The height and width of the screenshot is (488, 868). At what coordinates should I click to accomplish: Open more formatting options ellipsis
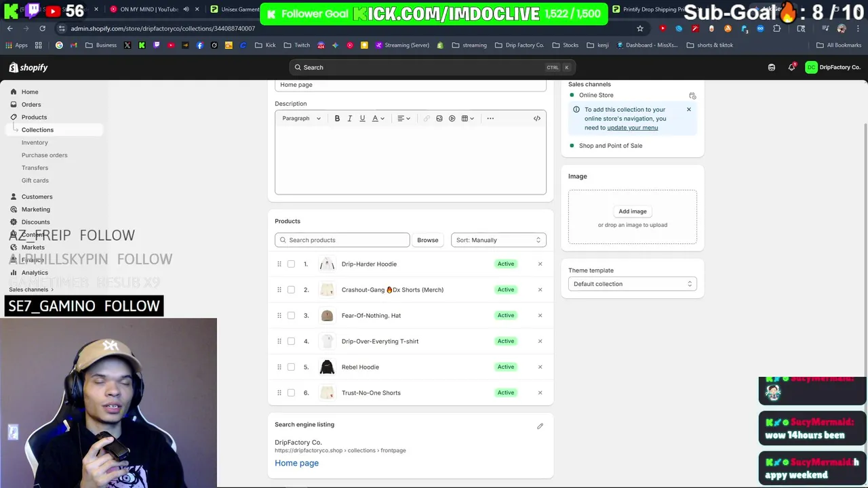tap(490, 119)
